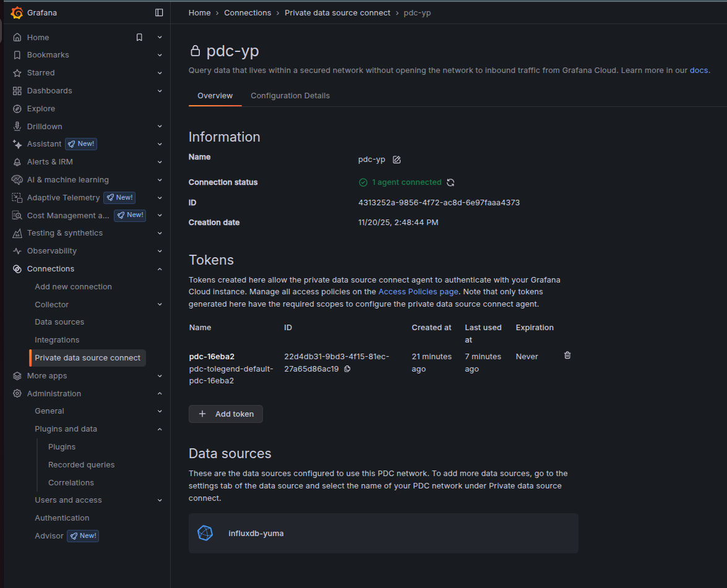This screenshot has height=588, width=727.
Task: Click the Grafana logo in the top corner
Action: [x=17, y=12]
